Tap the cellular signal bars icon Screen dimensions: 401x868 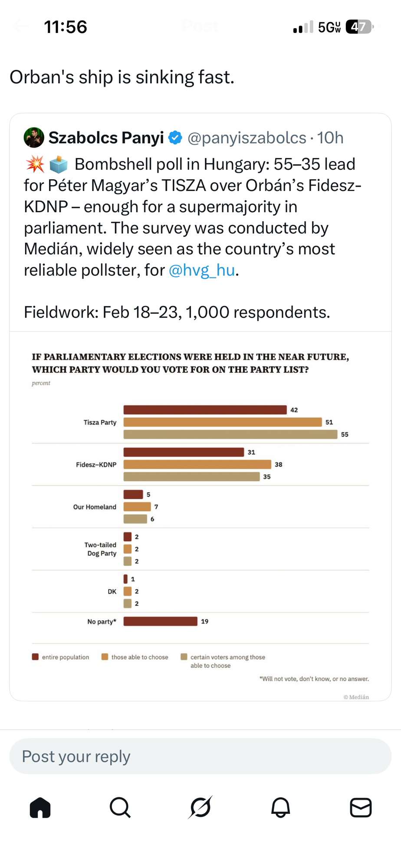pyautogui.click(x=303, y=27)
